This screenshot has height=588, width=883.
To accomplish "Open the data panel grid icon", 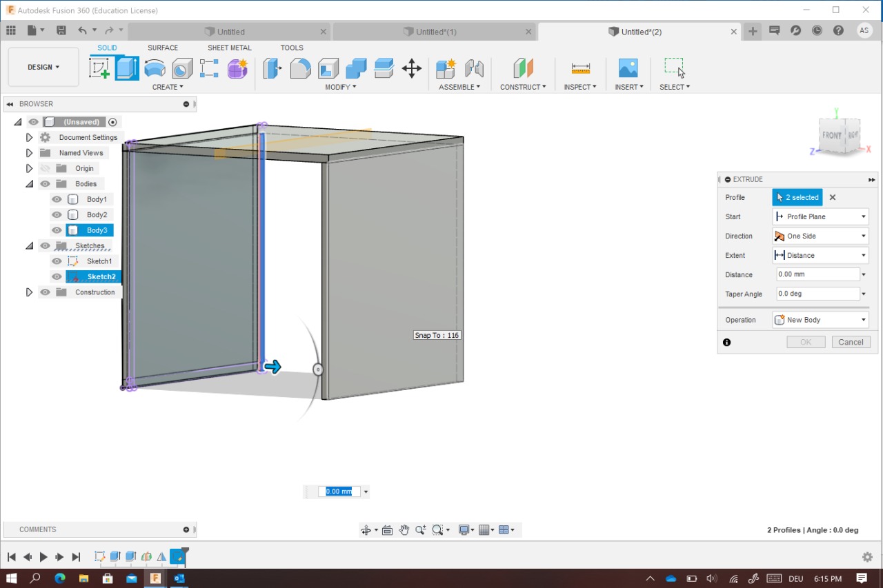I will (x=11, y=31).
